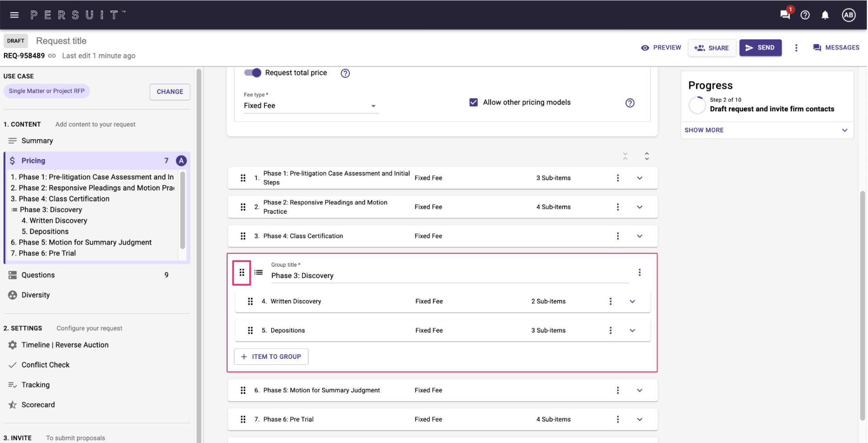Open the options menu for Depositions

611,330
